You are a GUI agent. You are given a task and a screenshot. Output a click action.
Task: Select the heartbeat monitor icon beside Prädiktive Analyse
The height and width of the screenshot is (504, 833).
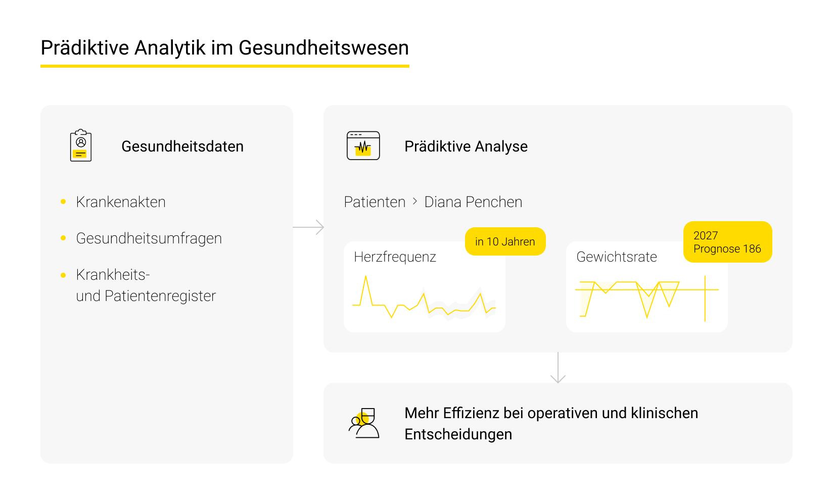363,145
